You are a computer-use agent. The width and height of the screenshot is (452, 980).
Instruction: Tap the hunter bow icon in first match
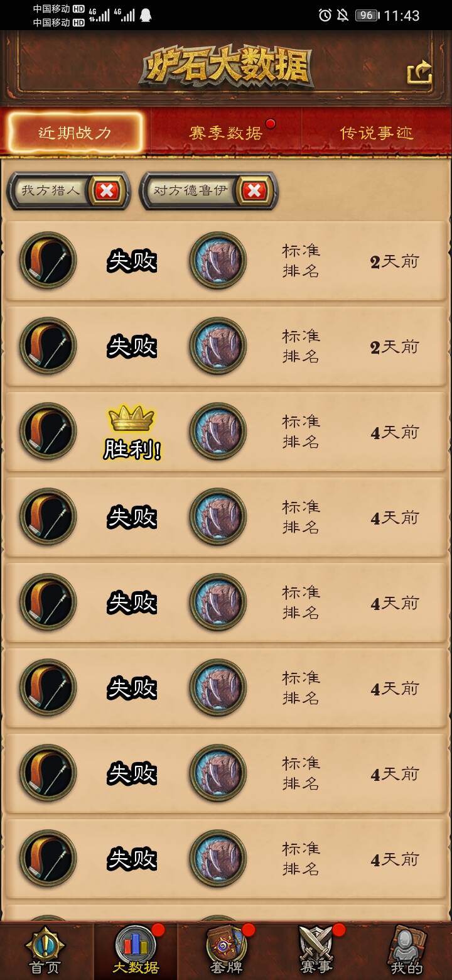coord(48,261)
